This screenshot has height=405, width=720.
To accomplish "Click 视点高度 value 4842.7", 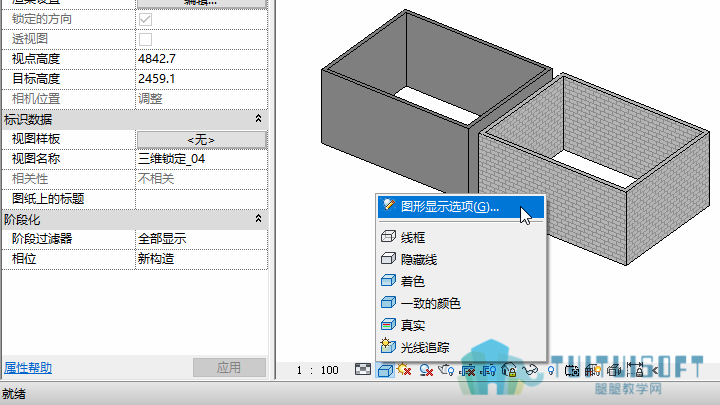I will pos(202,59).
